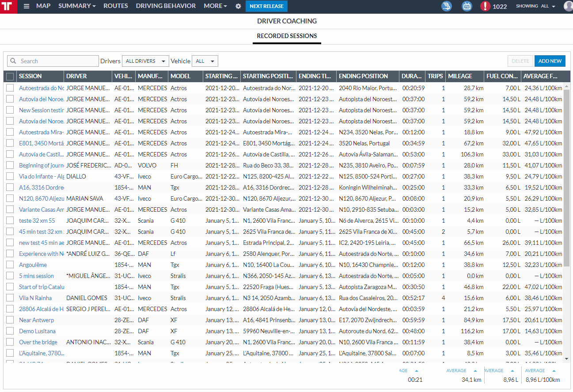The height and width of the screenshot is (392, 573).
Task: Toggle the select-all checkbox in table header
Action: pos(10,76)
